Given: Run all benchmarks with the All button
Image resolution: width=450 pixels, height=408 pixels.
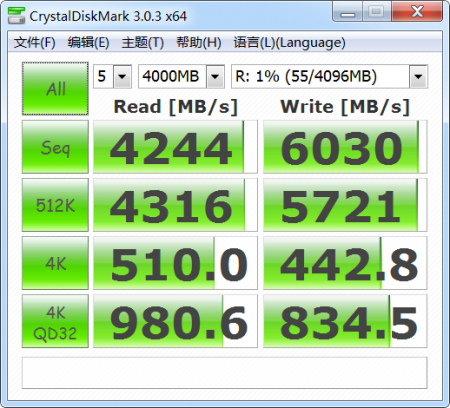Looking at the screenshot, I should tap(55, 89).
